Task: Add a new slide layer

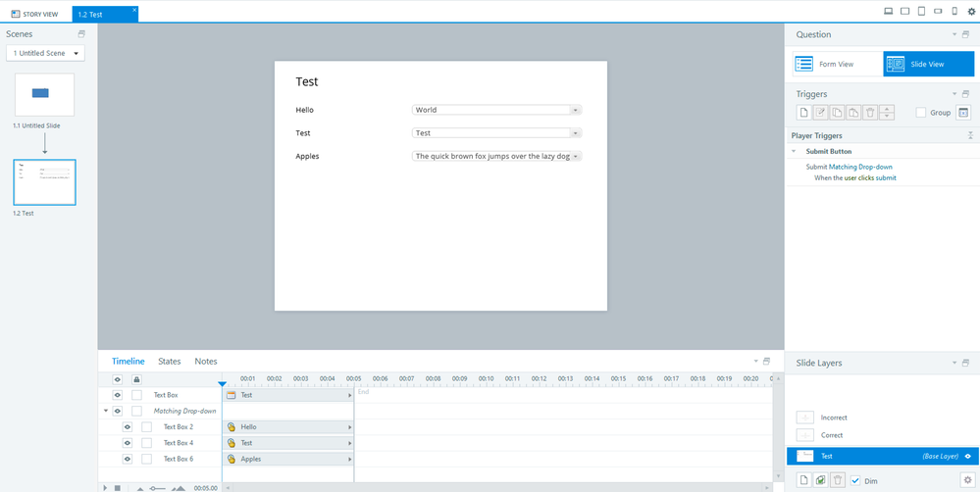Action: [x=803, y=479]
